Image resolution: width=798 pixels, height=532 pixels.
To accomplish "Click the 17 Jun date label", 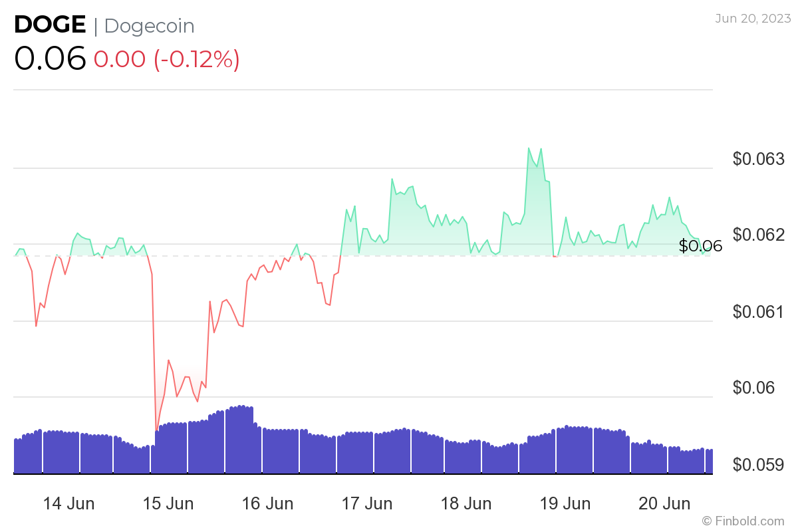I will [x=366, y=503].
